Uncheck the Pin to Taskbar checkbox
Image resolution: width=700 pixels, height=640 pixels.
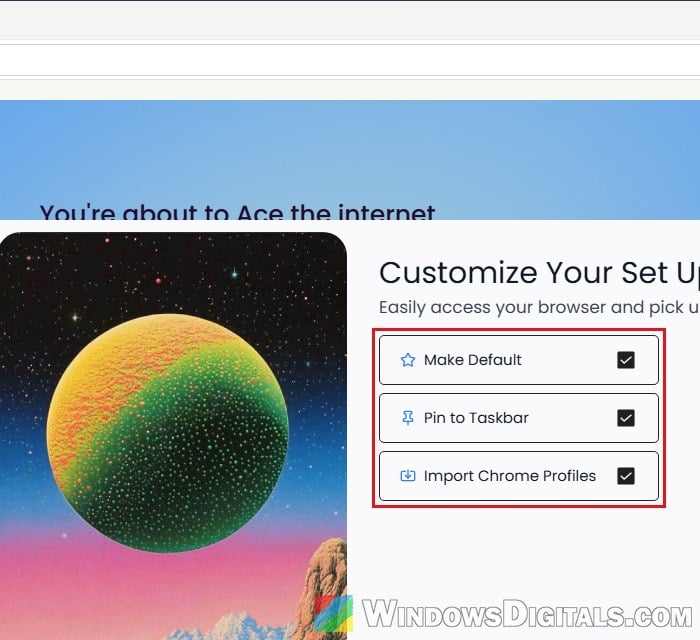tap(625, 418)
